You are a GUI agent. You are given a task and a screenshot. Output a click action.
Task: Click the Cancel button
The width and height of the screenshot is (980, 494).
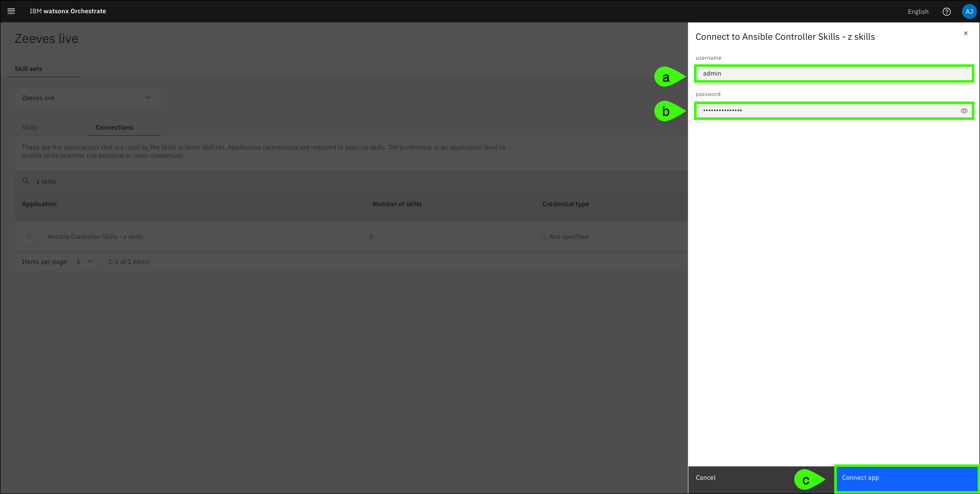pos(705,478)
